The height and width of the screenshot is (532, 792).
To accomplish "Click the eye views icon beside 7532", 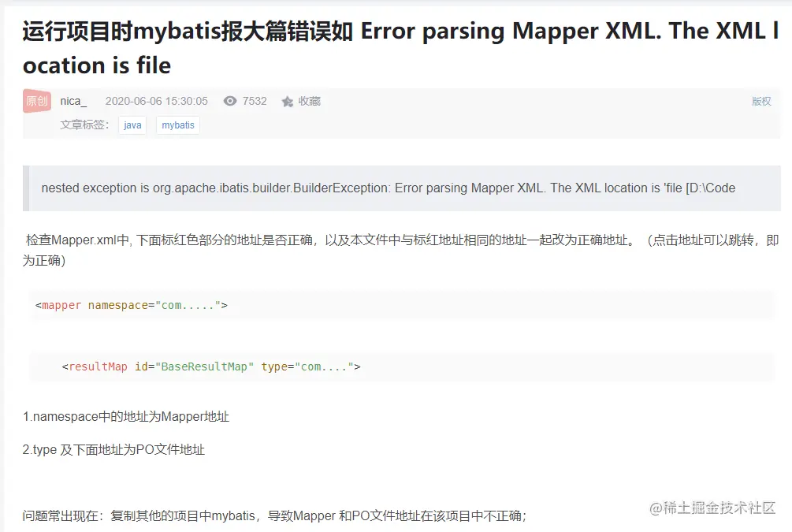I will 230,101.
